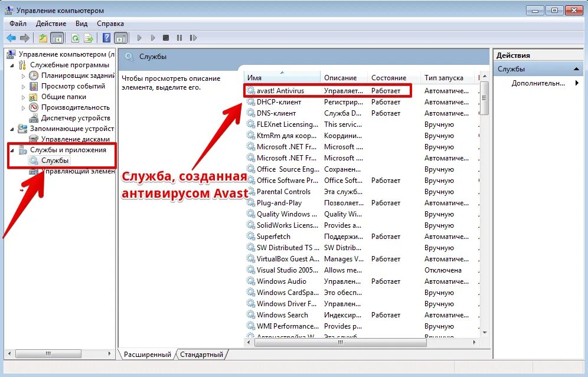Open the Вид menu
The image size is (588, 377).
point(81,24)
